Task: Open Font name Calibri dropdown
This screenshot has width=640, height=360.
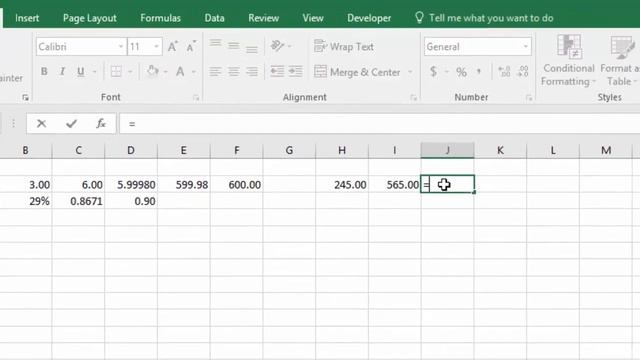Action: pyautogui.click(x=121, y=47)
